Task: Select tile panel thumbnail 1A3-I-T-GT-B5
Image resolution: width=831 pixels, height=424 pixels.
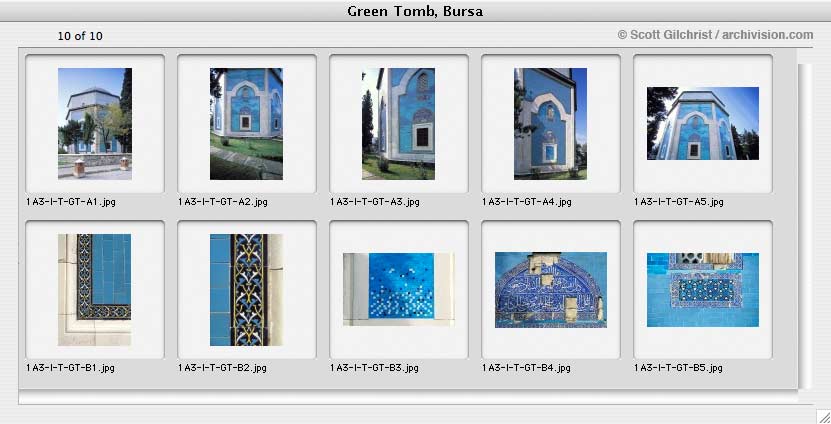Action: click(703, 290)
